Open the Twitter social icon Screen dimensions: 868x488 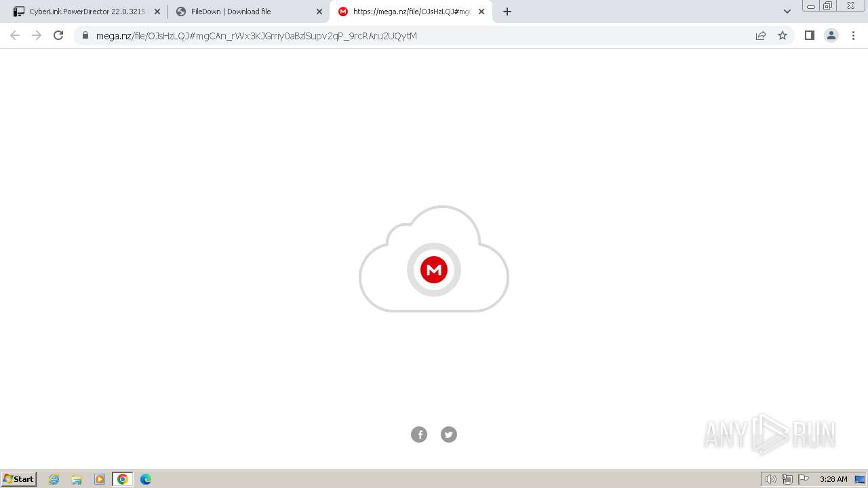449,434
